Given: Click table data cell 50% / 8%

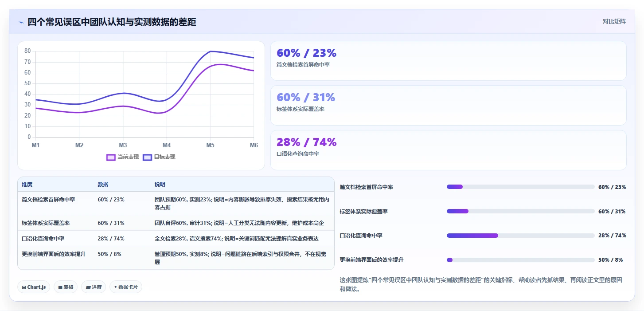Looking at the screenshot, I should [109, 254].
